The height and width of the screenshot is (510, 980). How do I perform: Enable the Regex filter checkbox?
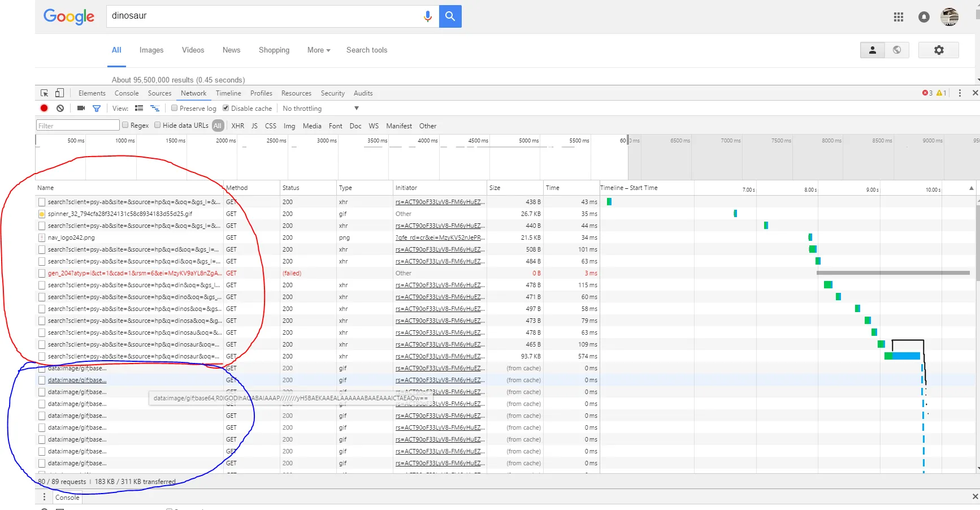pos(125,126)
